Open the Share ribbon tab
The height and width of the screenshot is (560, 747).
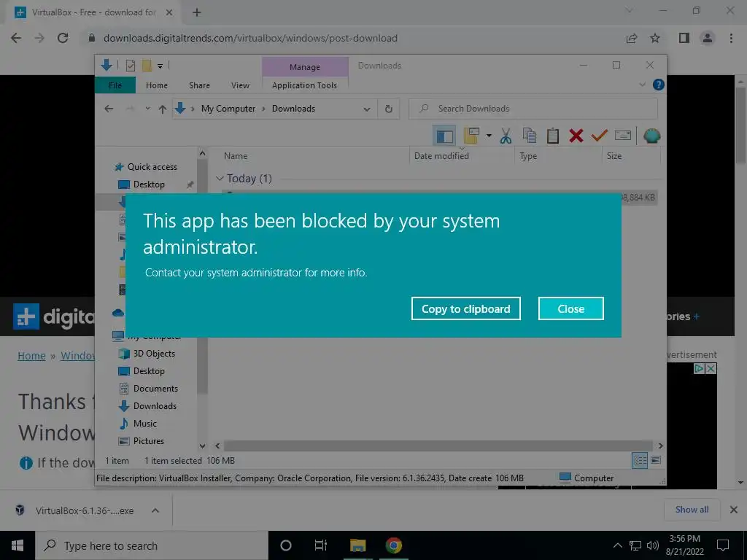click(x=199, y=85)
